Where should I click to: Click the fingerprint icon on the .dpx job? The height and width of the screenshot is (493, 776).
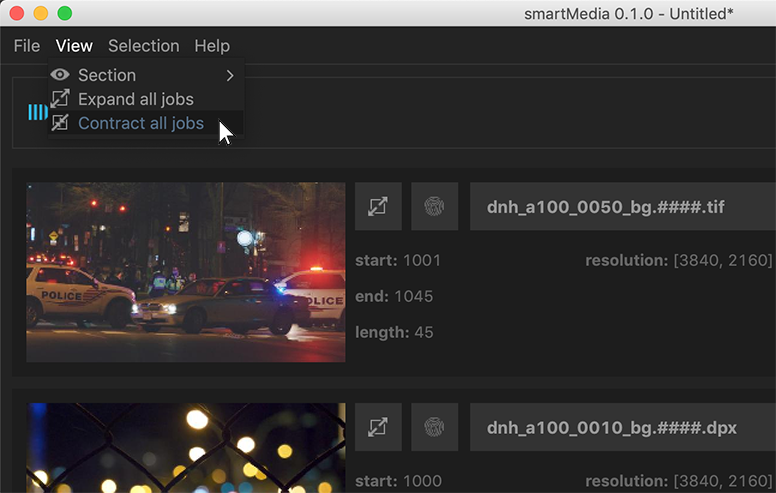tap(434, 427)
